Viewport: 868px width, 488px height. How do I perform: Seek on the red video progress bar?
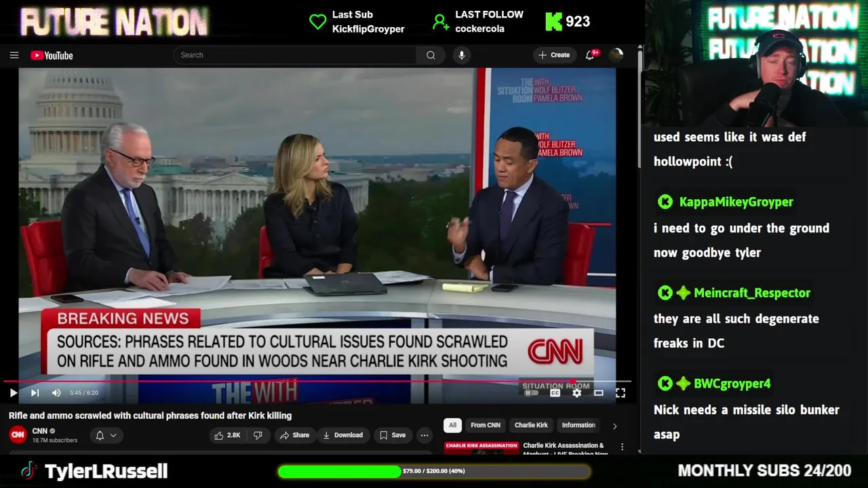pos(317,382)
